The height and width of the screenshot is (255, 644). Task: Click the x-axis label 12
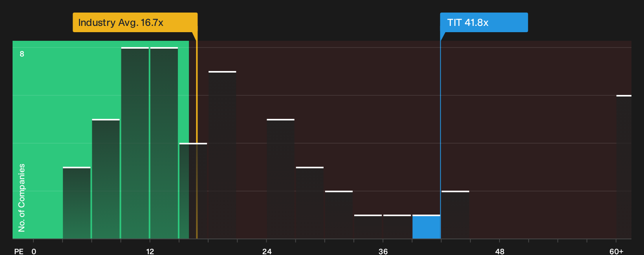(x=150, y=251)
